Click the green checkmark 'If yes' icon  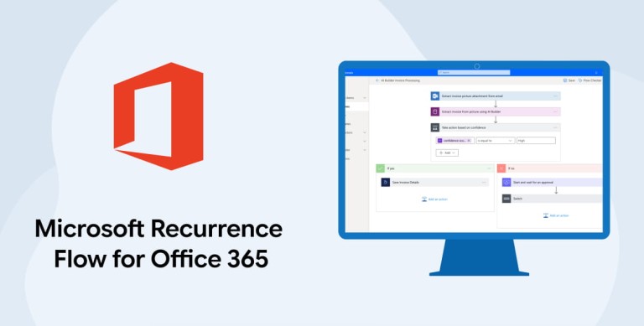[x=381, y=168]
